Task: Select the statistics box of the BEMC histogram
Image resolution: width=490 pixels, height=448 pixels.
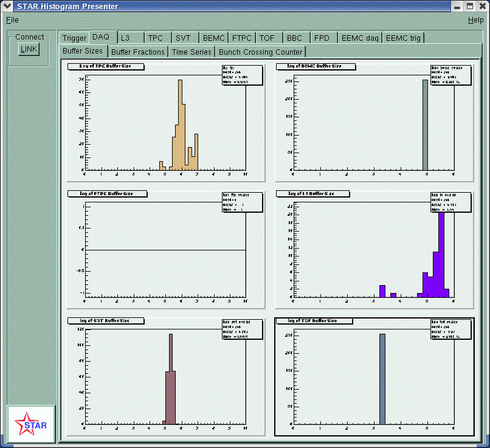Action: coord(450,75)
